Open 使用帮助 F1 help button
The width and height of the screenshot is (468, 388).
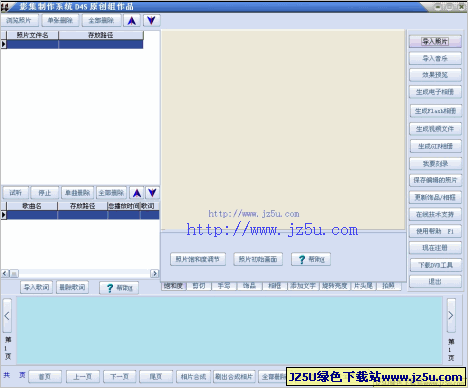[435, 231]
